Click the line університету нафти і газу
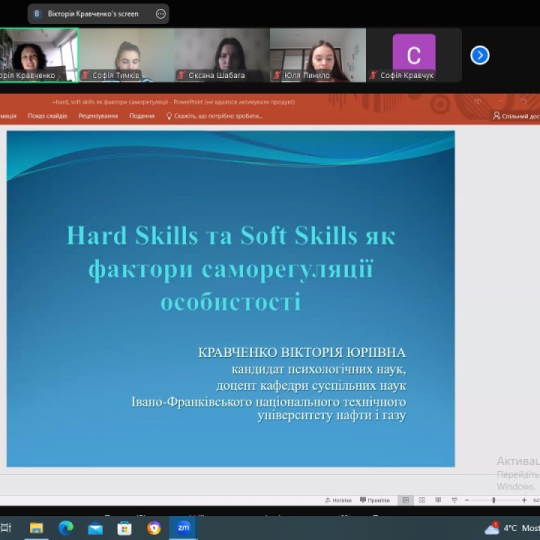The height and width of the screenshot is (540, 540). pyautogui.click(x=332, y=415)
